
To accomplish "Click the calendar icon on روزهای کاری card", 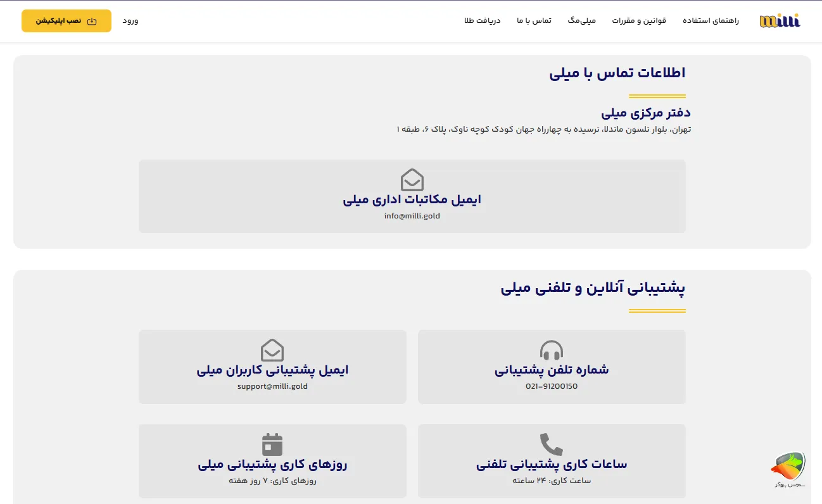I will (272, 444).
